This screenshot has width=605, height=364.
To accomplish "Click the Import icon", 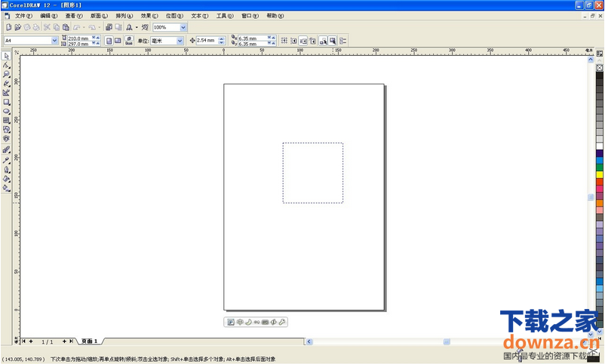I will tap(109, 27).
